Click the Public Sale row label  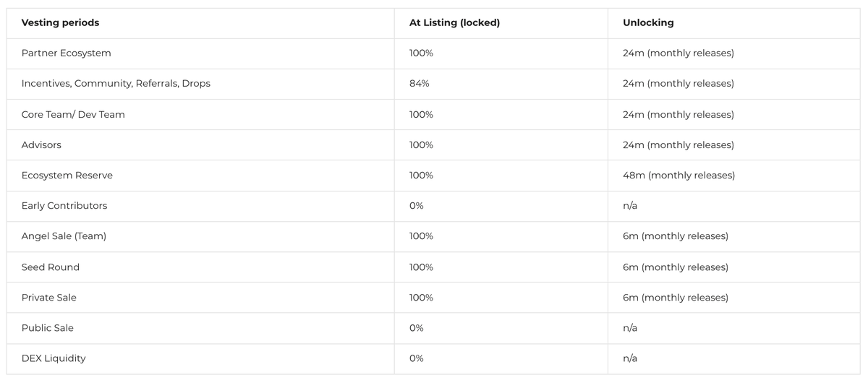pyautogui.click(x=47, y=328)
